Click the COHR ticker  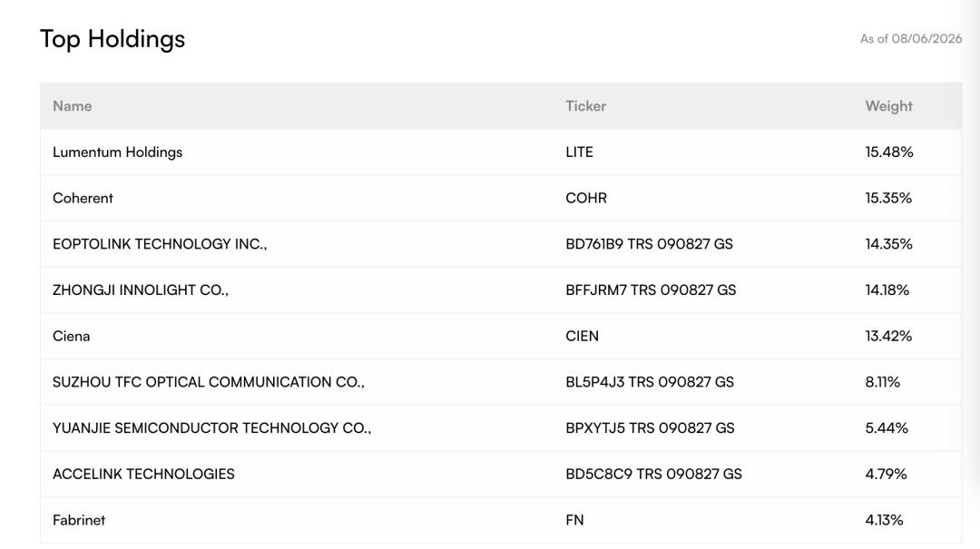586,198
